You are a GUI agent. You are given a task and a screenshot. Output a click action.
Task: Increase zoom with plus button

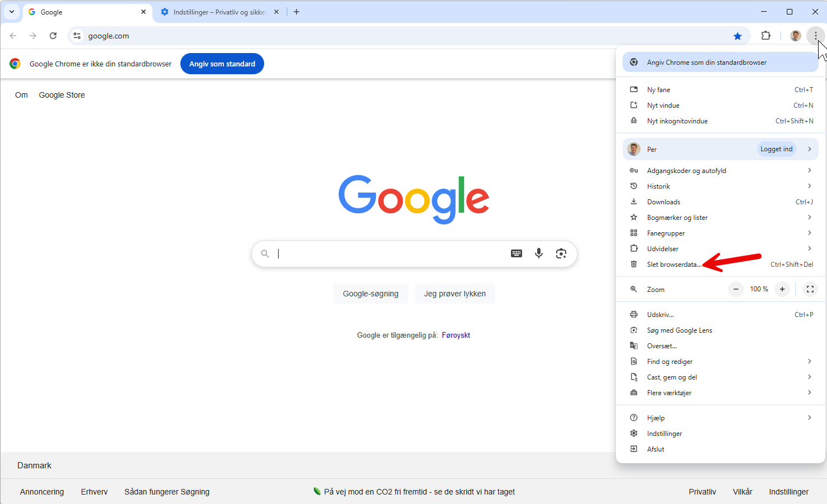click(782, 289)
